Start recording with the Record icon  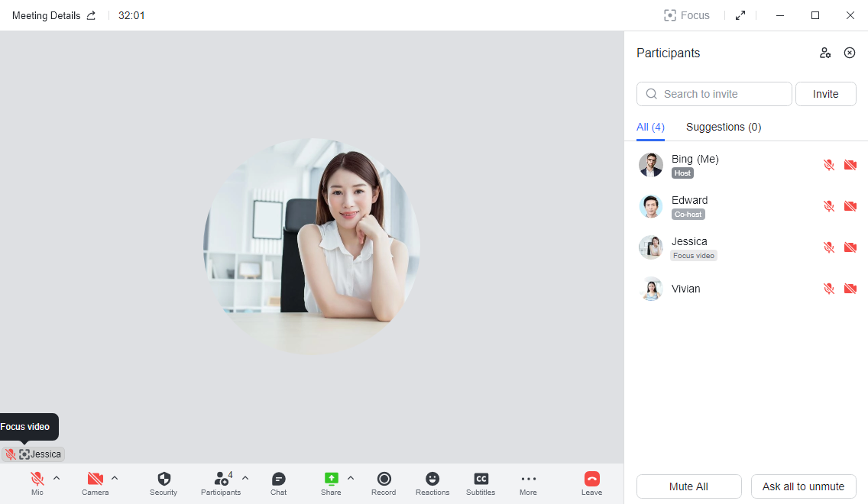pyautogui.click(x=384, y=480)
